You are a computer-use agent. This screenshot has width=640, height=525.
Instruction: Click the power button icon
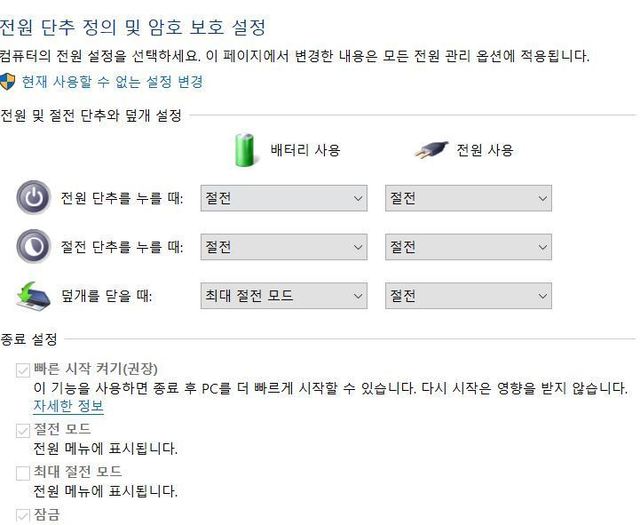(x=32, y=198)
